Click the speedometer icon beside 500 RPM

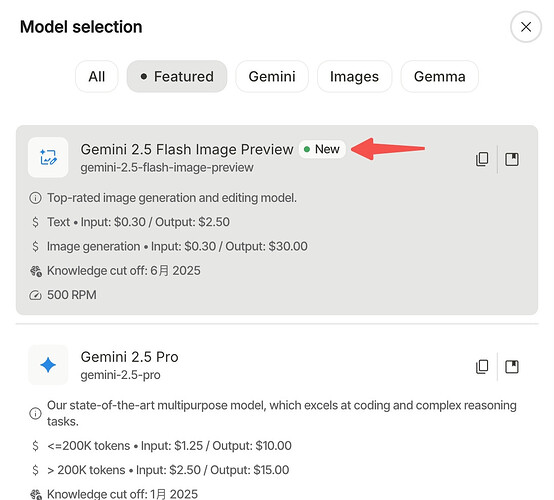[35, 295]
